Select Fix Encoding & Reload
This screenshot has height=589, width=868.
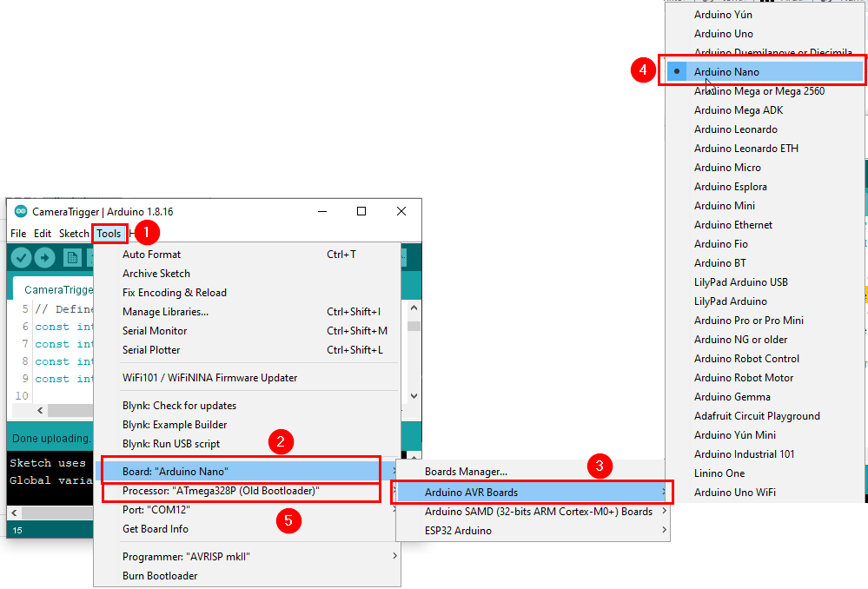pyautogui.click(x=247, y=293)
